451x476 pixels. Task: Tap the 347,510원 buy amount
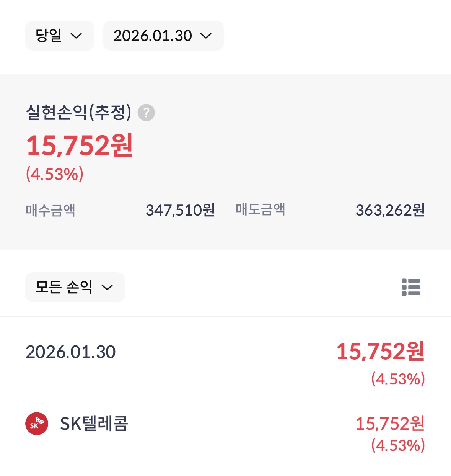tap(180, 210)
